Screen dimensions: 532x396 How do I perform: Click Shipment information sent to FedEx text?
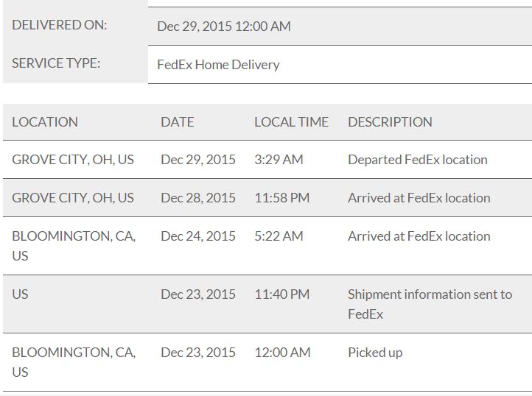click(x=430, y=303)
